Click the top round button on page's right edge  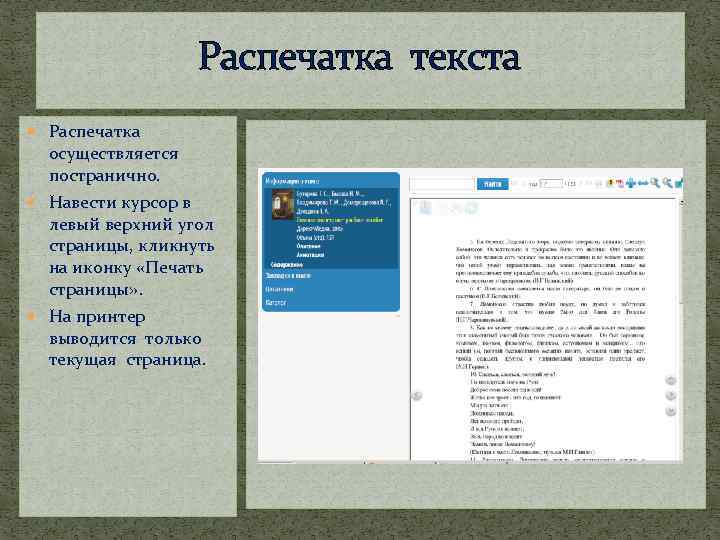coord(671,380)
